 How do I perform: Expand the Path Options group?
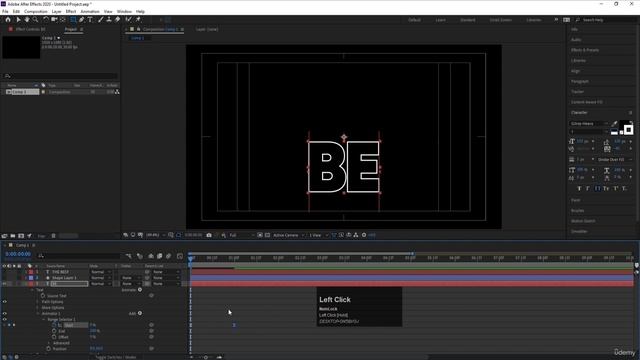coord(38,302)
